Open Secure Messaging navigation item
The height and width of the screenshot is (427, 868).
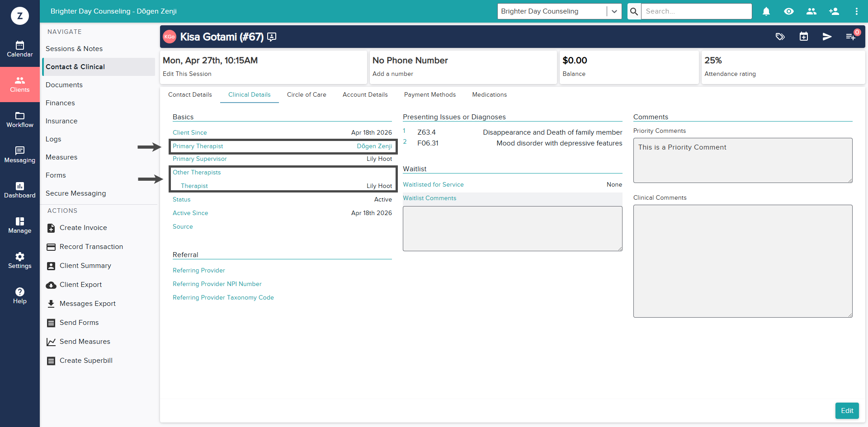point(76,193)
